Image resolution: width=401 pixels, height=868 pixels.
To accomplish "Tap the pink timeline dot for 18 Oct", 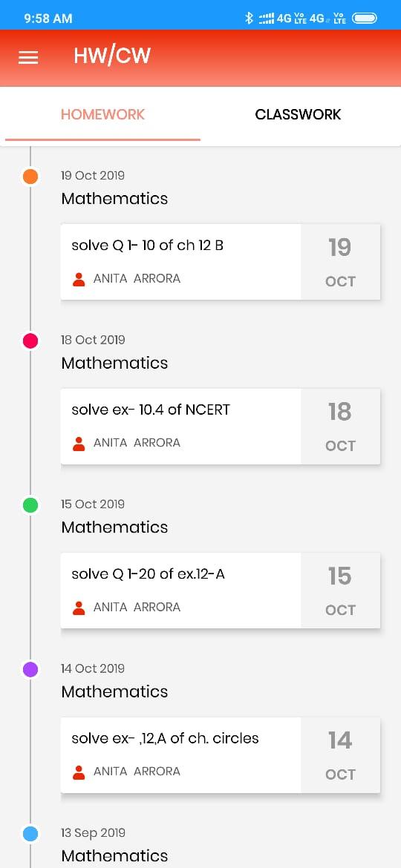I will (x=30, y=341).
